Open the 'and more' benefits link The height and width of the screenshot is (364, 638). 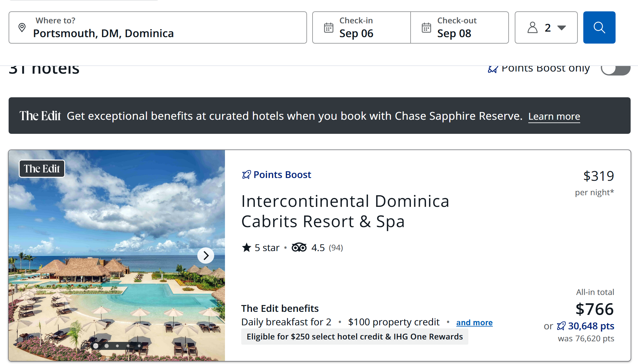(474, 323)
